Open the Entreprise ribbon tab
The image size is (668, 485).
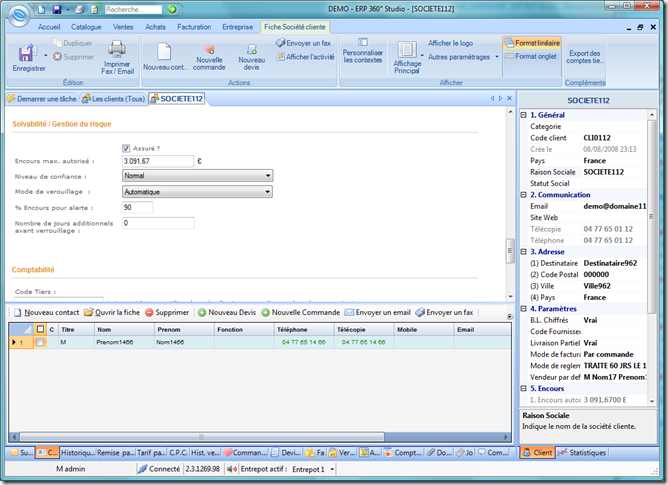(237, 27)
